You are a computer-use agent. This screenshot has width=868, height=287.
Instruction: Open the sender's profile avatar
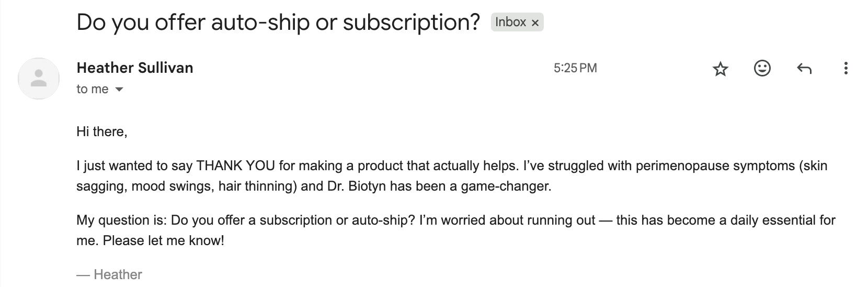(x=39, y=79)
